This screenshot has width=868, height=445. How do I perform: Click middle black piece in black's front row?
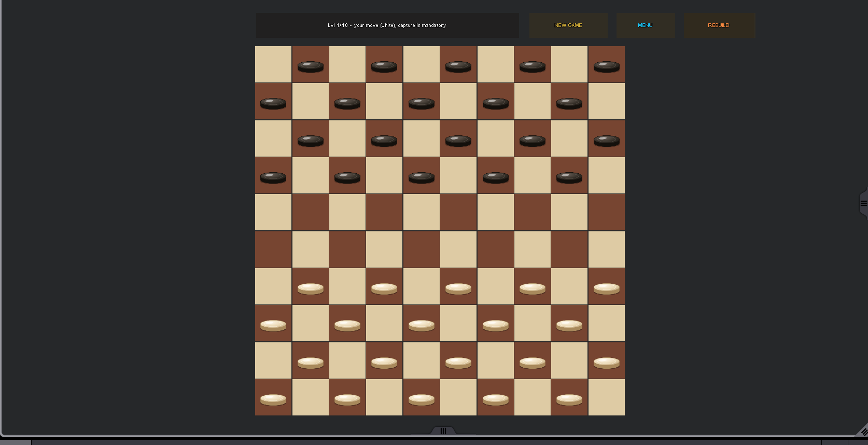point(422,178)
